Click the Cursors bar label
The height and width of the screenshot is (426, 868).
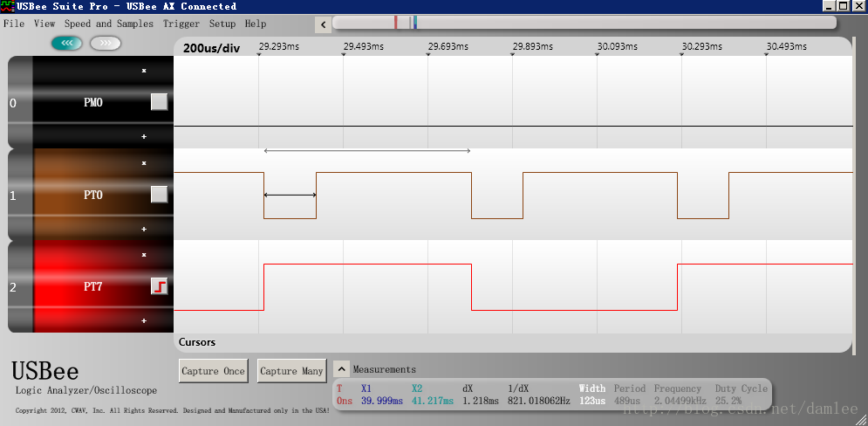pyautogui.click(x=197, y=342)
